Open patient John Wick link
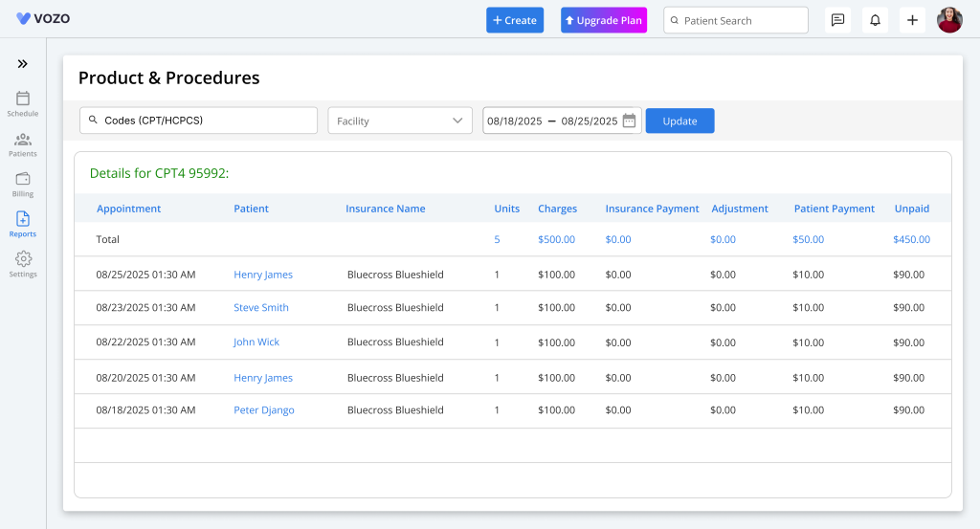This screenshot has width=980, height=529. tap(256, 342)
